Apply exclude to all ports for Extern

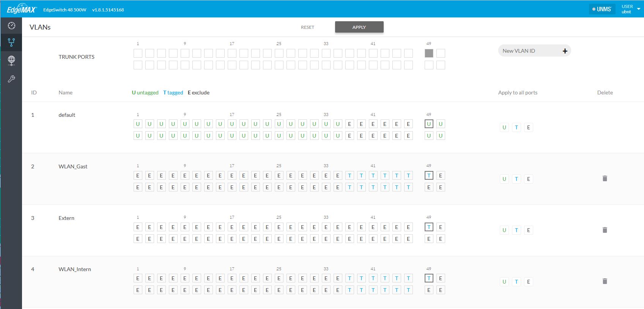coord(529,230)
